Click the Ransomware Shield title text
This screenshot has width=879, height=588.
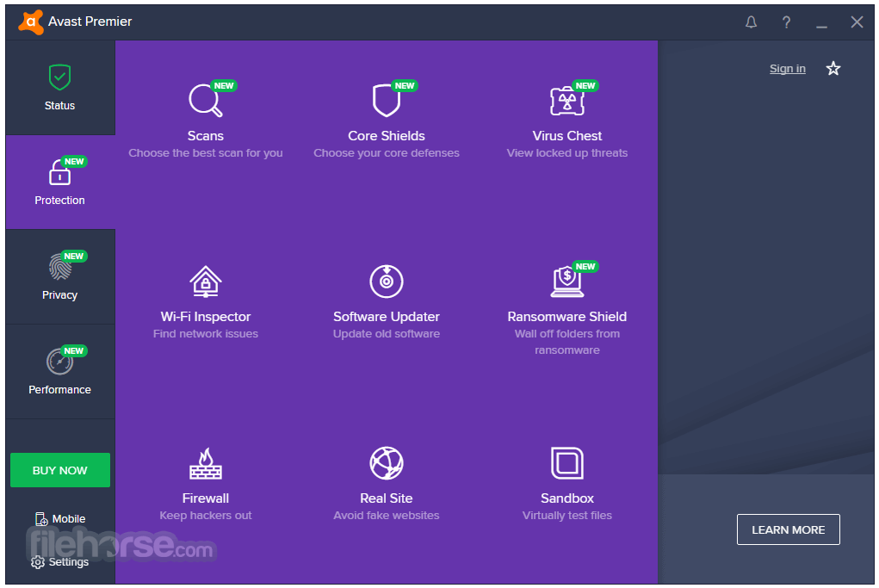(x=566, y=317)
